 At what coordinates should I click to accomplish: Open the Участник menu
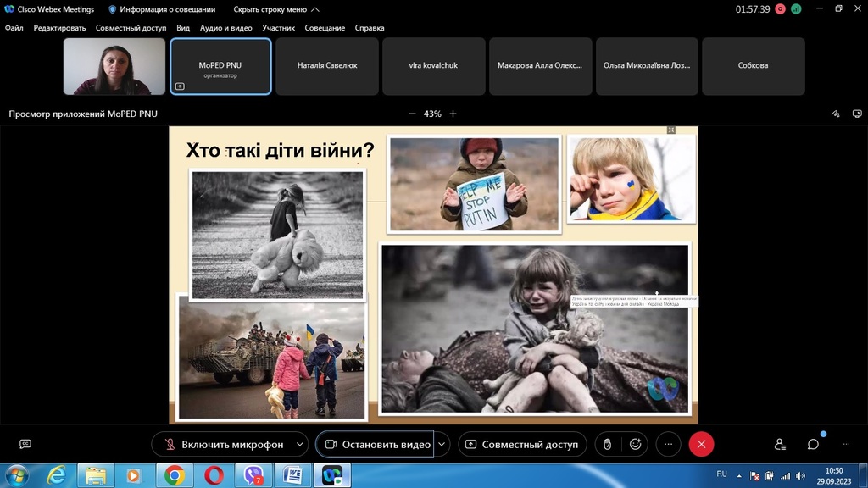pos(278,28)
